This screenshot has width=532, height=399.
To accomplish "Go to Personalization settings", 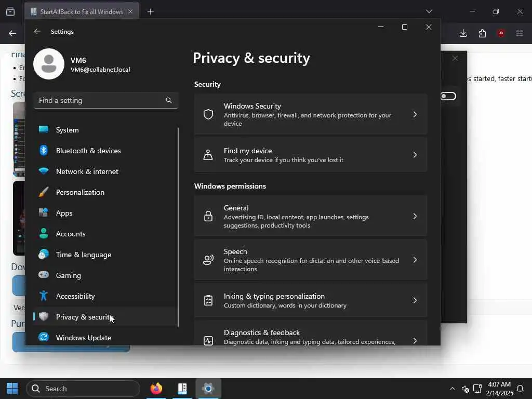I will tap(105, 192).
